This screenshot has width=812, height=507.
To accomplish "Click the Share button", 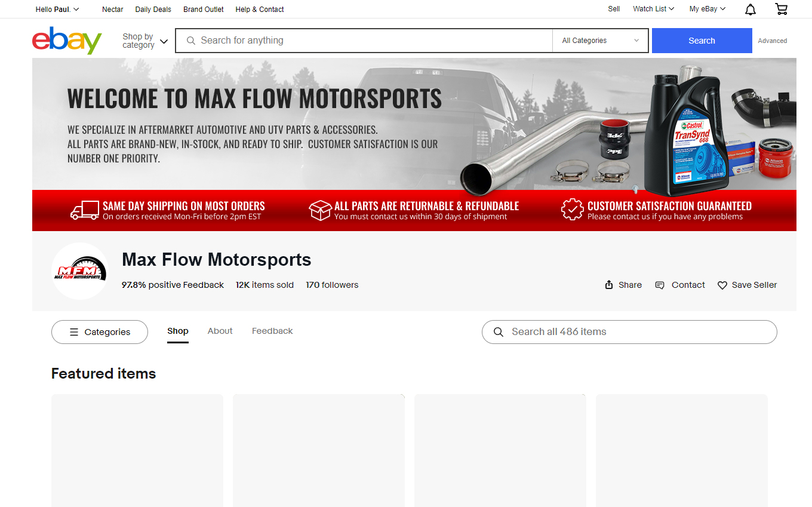I will pyautogui.click(x=623, y=285).
